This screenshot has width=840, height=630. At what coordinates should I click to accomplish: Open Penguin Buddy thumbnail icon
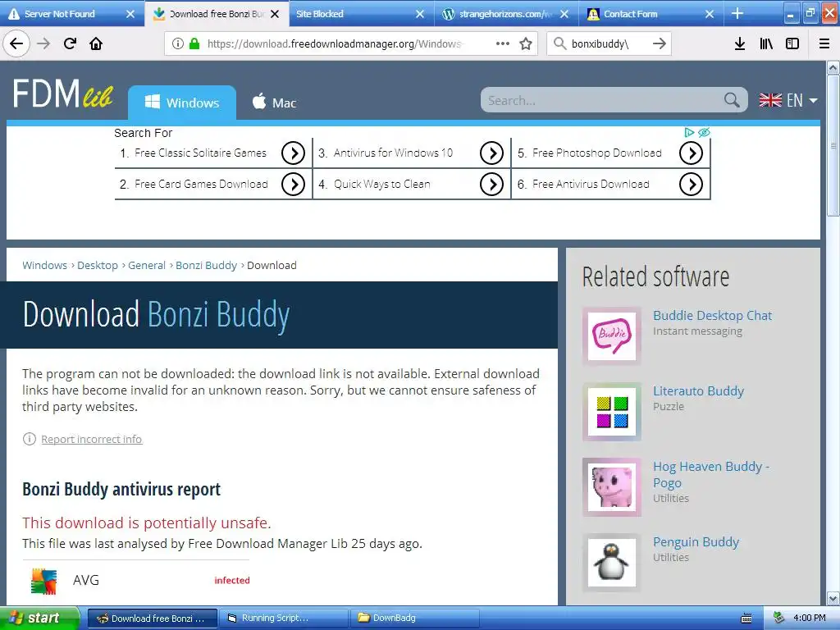pos(612,563)
